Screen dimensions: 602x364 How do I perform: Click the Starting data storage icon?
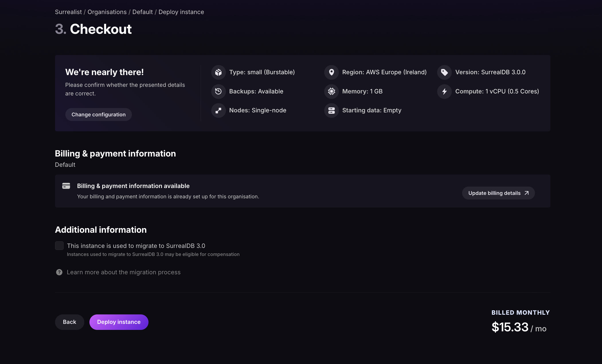[x=331, y=110]
